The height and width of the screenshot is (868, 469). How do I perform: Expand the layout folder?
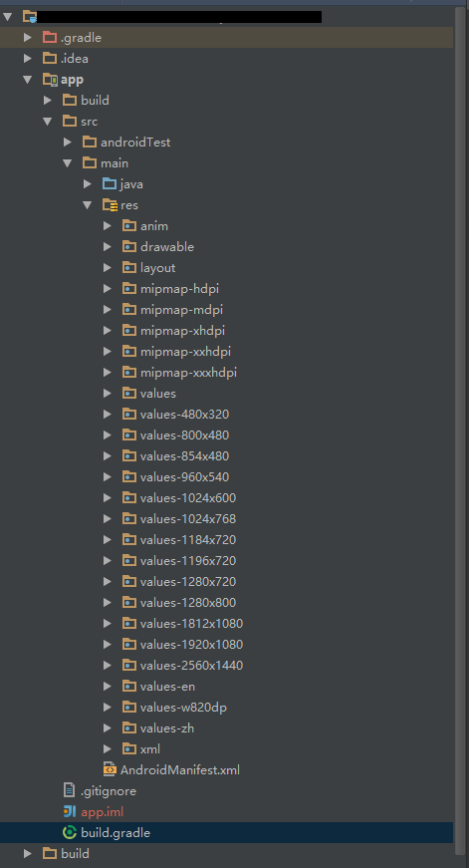[108, 268]
